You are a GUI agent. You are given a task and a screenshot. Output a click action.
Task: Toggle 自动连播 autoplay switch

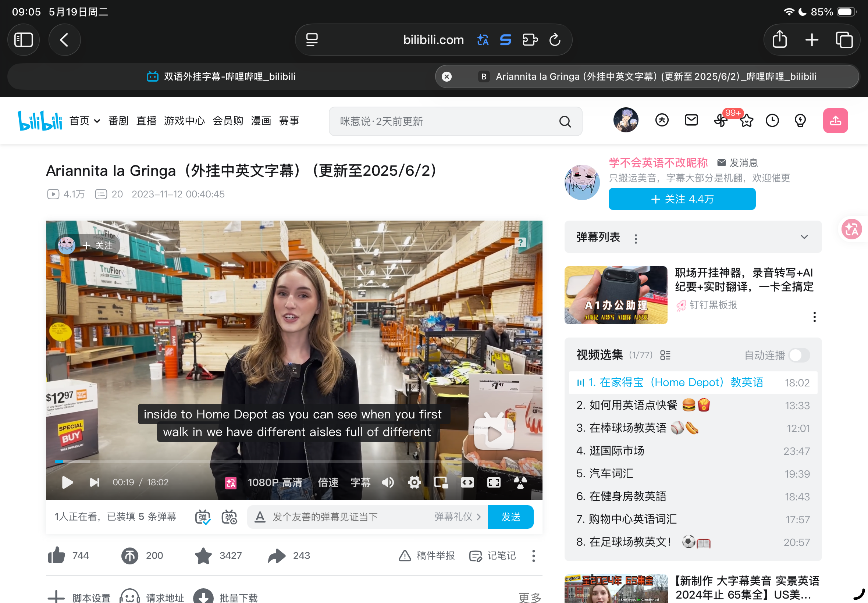(799, 355)
